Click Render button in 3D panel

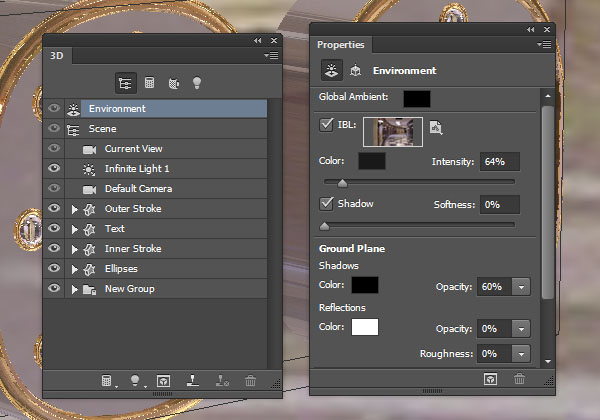pos(163,381)
